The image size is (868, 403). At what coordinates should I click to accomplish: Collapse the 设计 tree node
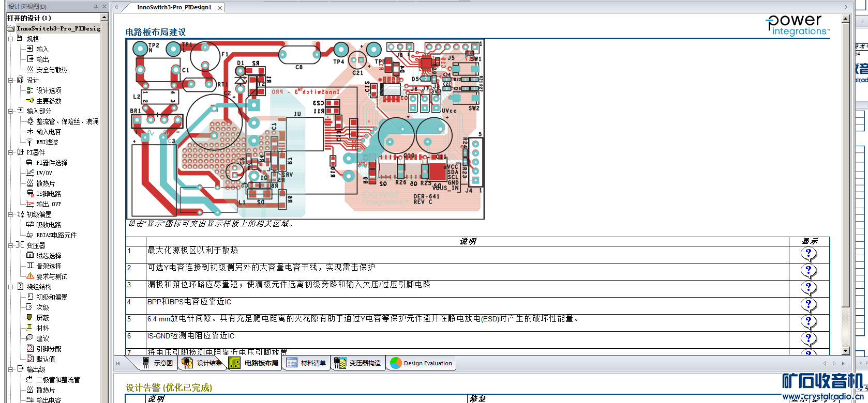click(11, 80)
